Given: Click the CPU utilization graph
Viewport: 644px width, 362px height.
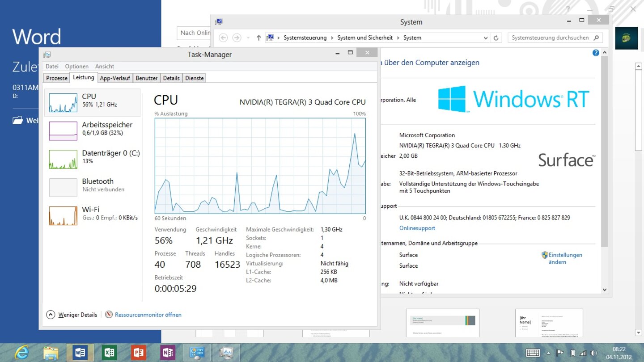Looking at the screenshot, I should (x=260, y=166).
